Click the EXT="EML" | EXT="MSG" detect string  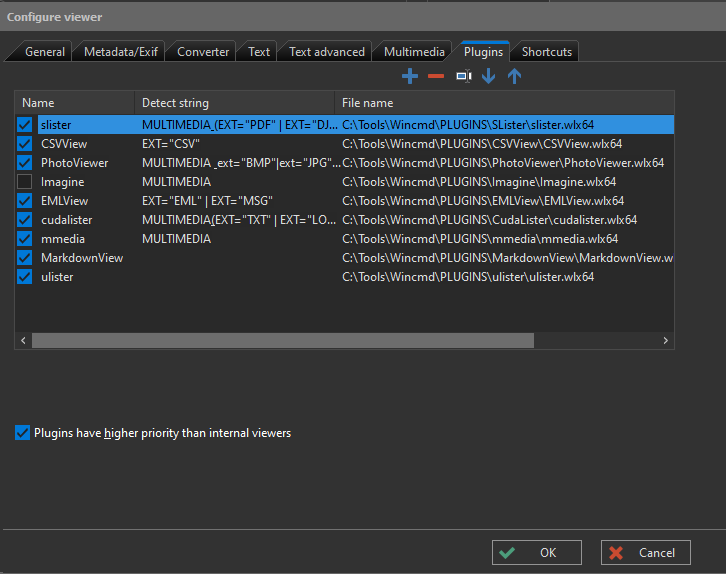207,200
